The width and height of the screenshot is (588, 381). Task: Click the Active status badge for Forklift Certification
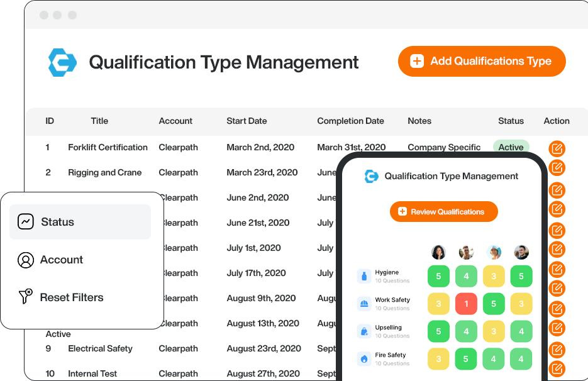point(511,147)
